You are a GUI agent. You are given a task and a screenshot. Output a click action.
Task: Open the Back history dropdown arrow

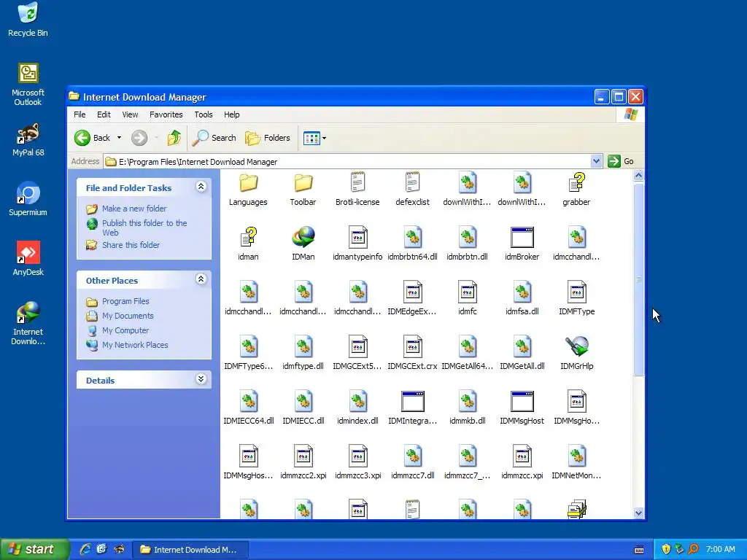click(x=119, y=138)
